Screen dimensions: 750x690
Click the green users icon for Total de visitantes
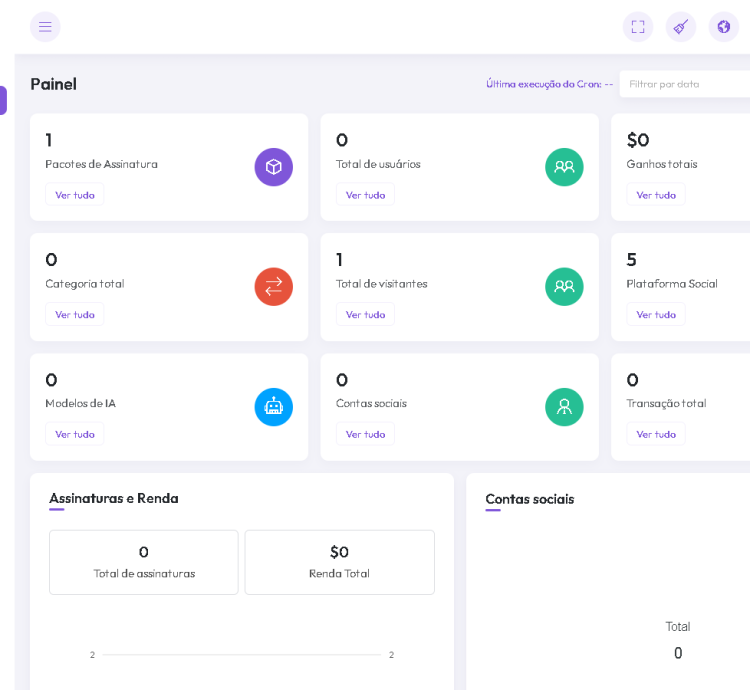pyautogui.click(x=564, y=286)
